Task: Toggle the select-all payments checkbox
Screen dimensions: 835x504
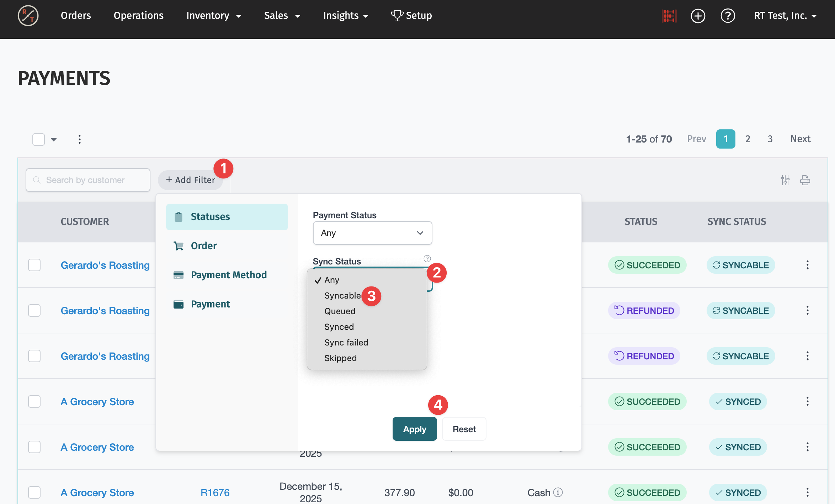Action: click(38, 139)
